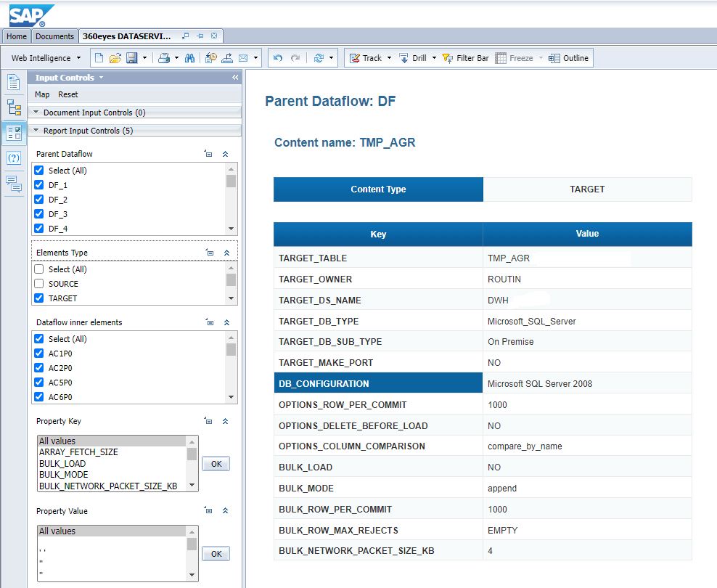Uncheck DF_2 checkbox

(x=39, y=200)
